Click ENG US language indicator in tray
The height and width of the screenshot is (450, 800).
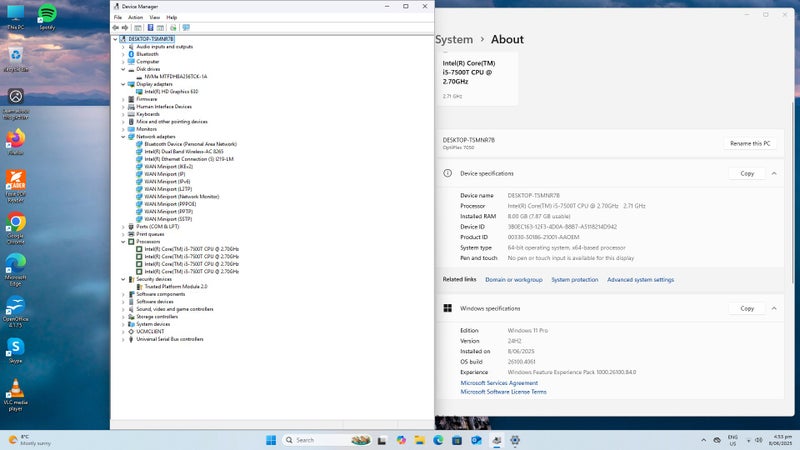click(x=733, y=440)
